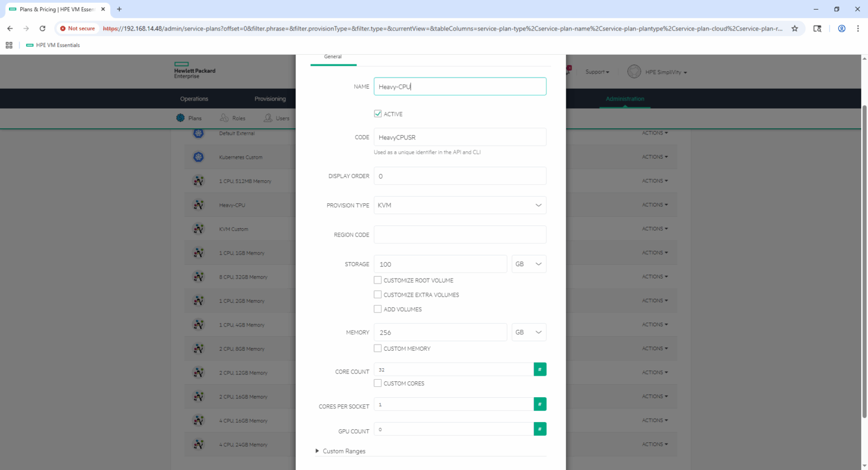Viewport: 868px width, 470px height.
Task: Click the GPU Count hash button
Action: (x=540, y=429)
